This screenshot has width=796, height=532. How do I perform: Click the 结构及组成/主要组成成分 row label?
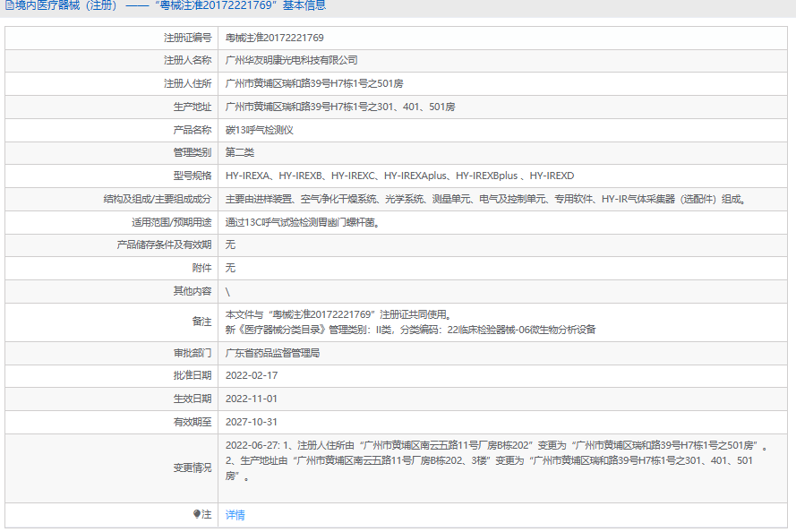pyautogui.click(x=158, y=199)
